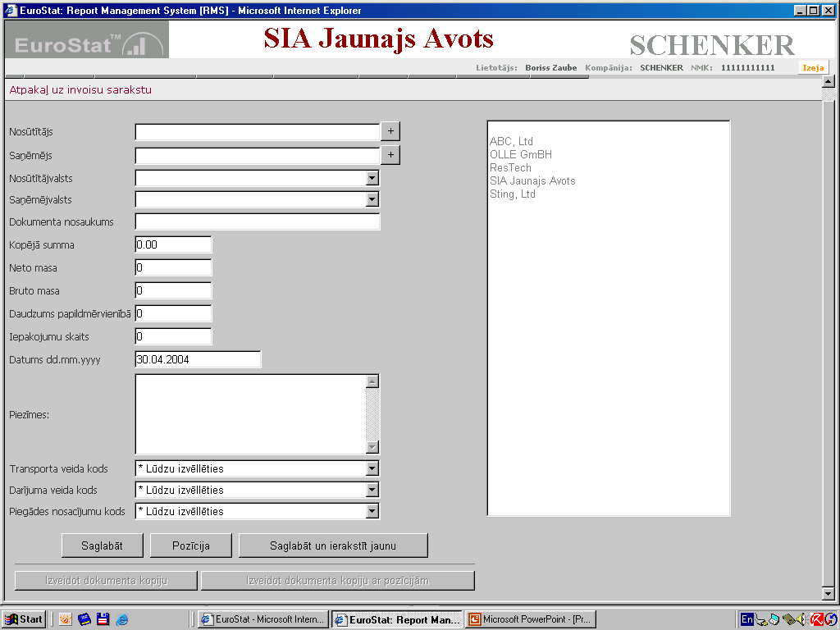Click the Iepakojumu skaits field
The width and height of the screenshot is (840, 630).
click(173, 336)
